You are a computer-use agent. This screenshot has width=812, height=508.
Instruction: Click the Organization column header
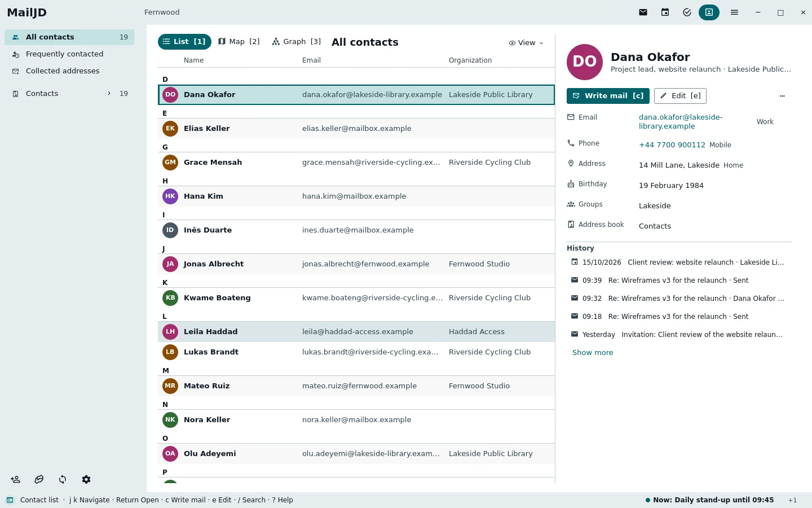470,60
